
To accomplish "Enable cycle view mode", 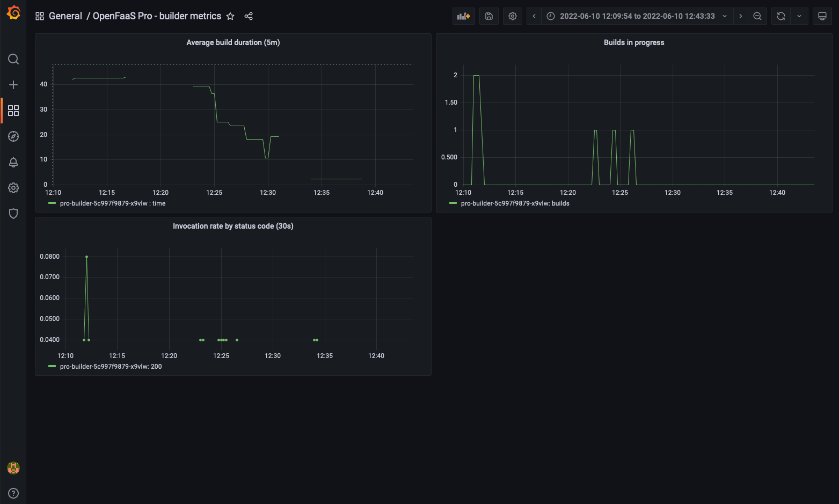I will click(x=822, y=16).
